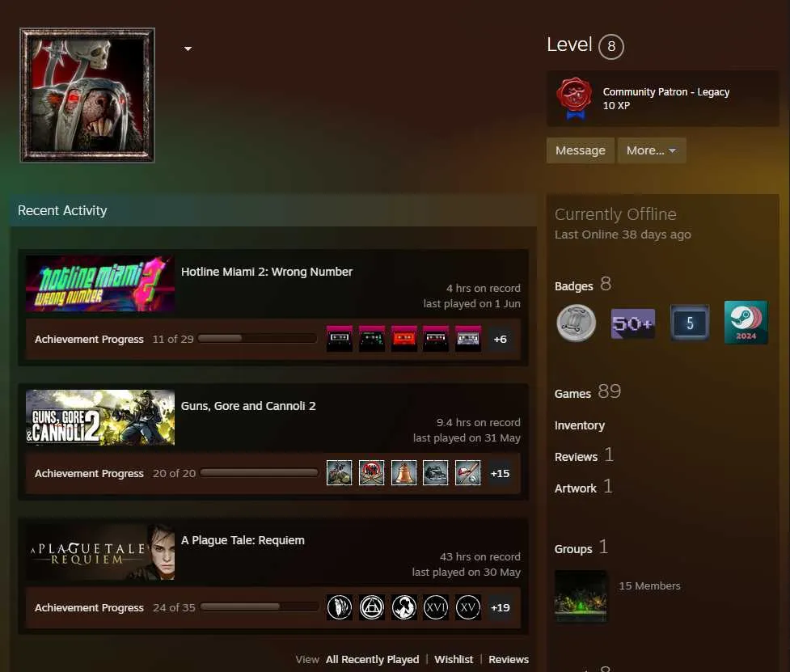The height and width of the screenshot is (672, 790).
Task: Open the silver pillar coin badge
Action: click(x=576, y=323)
